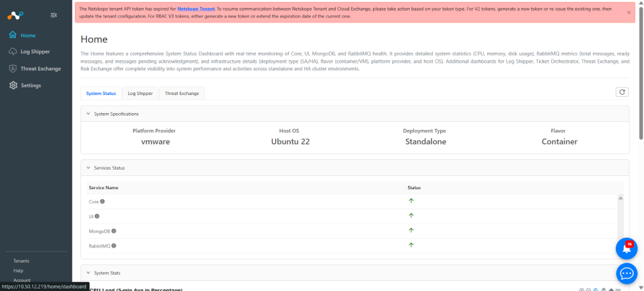Open notifications via the bell with 76 badge
The height and width of the screenshot is (291, 644).
click(626, 248)
